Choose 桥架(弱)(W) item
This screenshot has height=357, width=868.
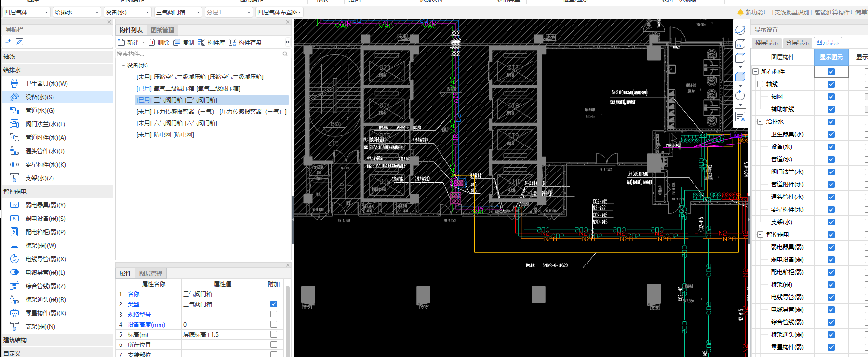(x=40, y=245)
